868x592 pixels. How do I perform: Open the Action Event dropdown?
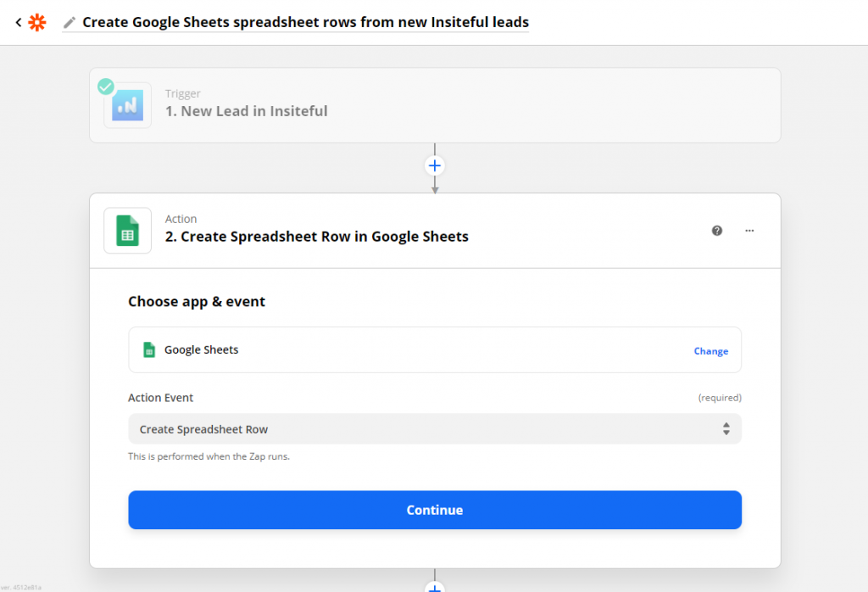435,429
